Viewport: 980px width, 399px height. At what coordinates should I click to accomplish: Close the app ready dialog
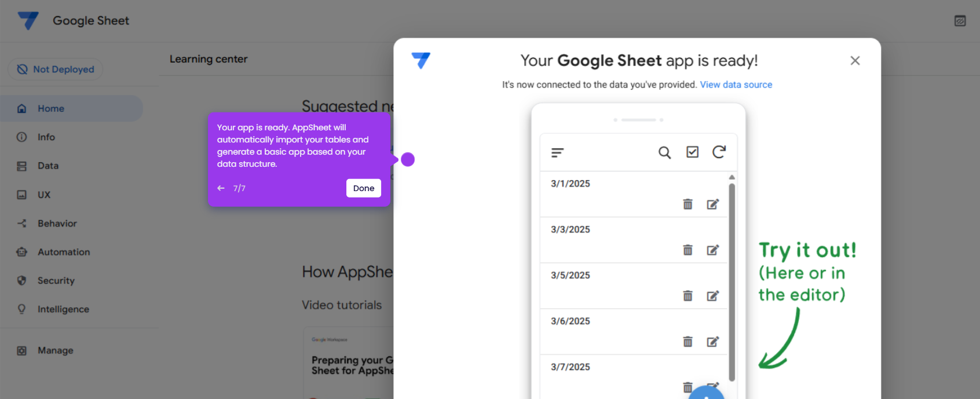click(x=855, y=60)
